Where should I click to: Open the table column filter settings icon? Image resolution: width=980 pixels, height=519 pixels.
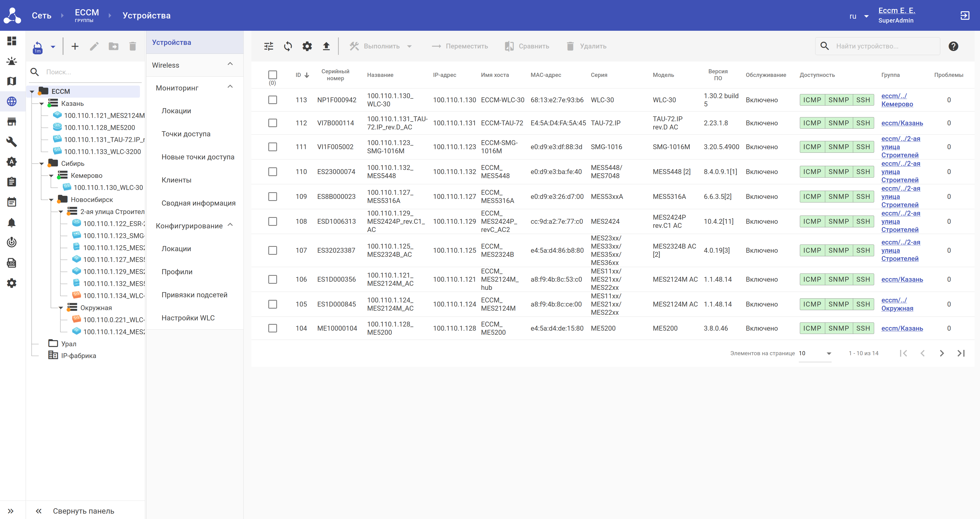click(269, 46)
